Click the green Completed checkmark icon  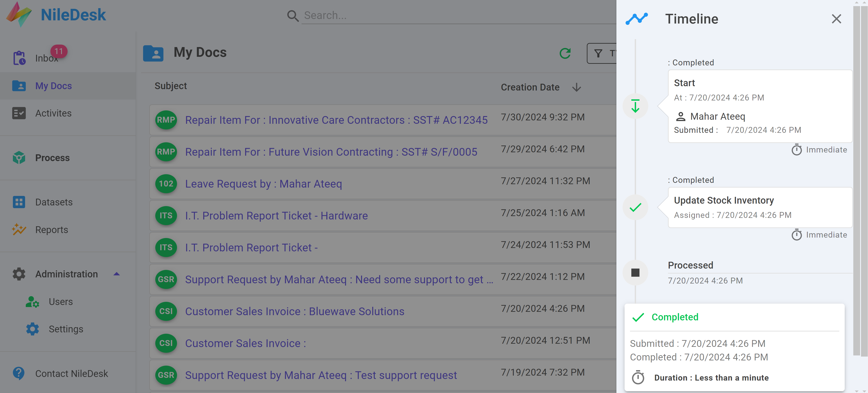coord(638,317)
